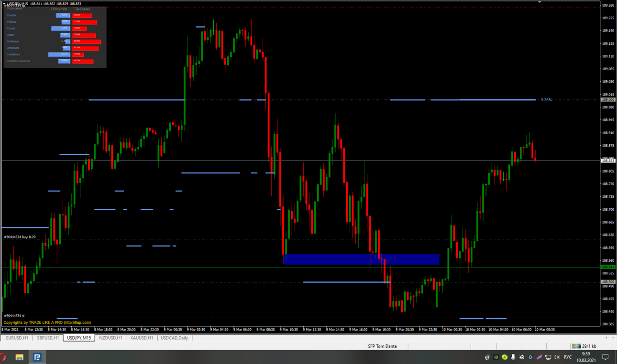Open the NZDUSD,H1 chart tab
Screen dimensions: 617x364
[110, 338]
